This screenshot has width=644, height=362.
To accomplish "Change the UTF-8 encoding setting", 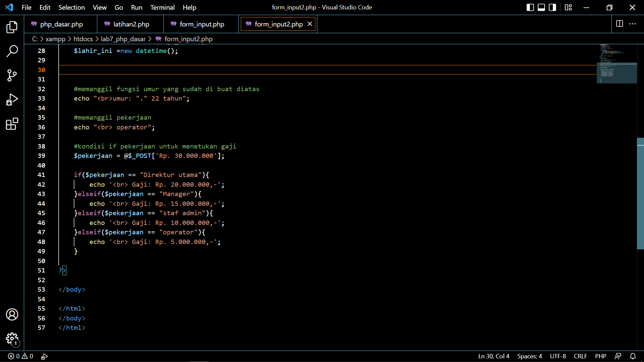I will (x=558, y=356).
